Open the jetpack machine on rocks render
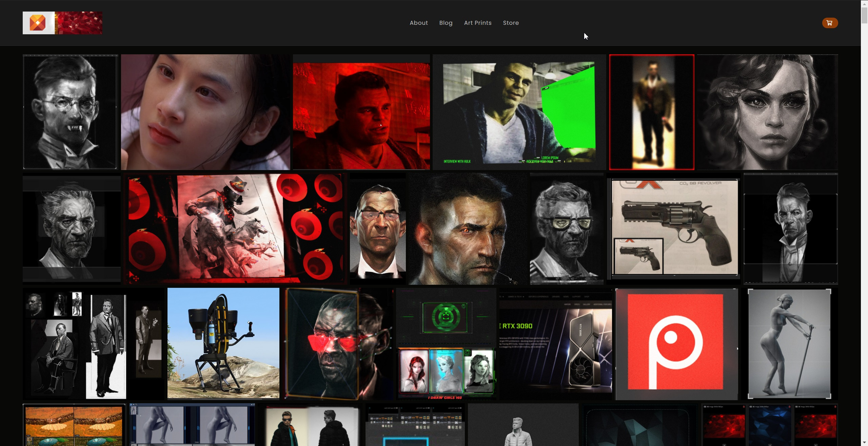The width and height of the screenshot is (868, 446). pos(223,344)
